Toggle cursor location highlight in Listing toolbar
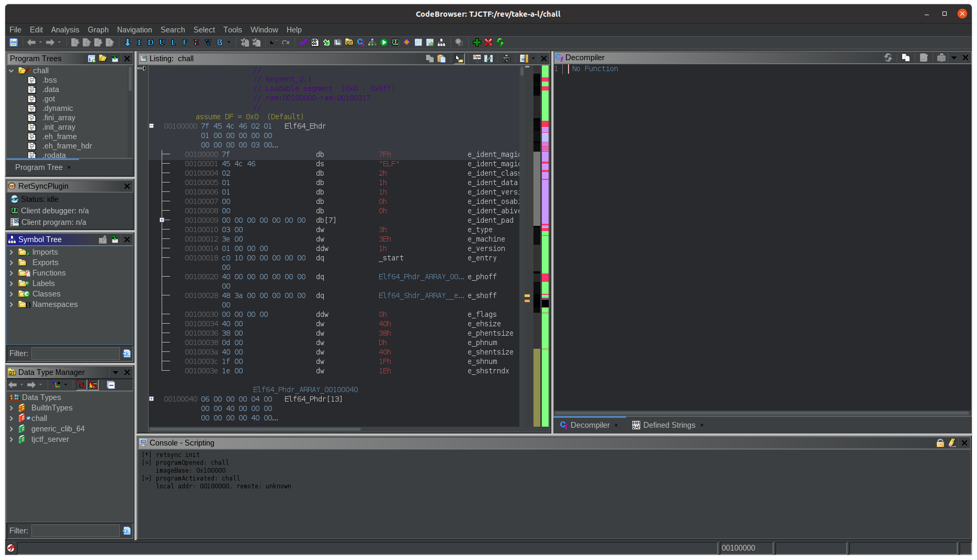Image resolution: width=977 pixels, height=560 pixels. click(x=459, y=59)
